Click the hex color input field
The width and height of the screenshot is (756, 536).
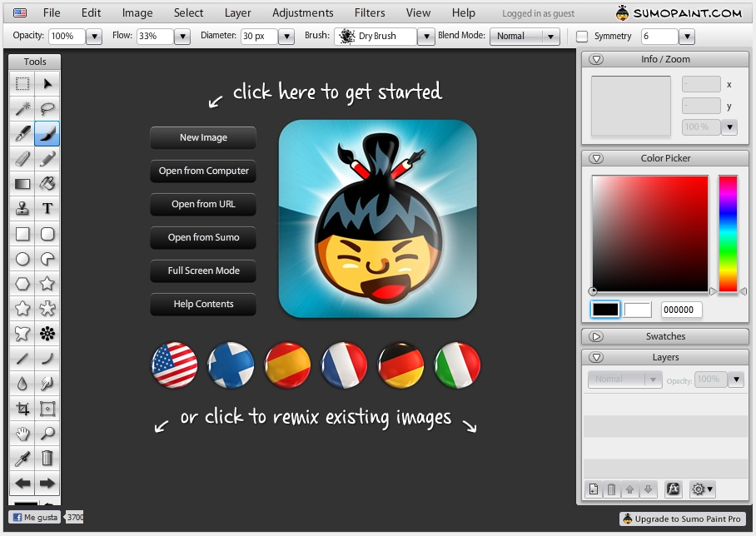pos(681,310)
